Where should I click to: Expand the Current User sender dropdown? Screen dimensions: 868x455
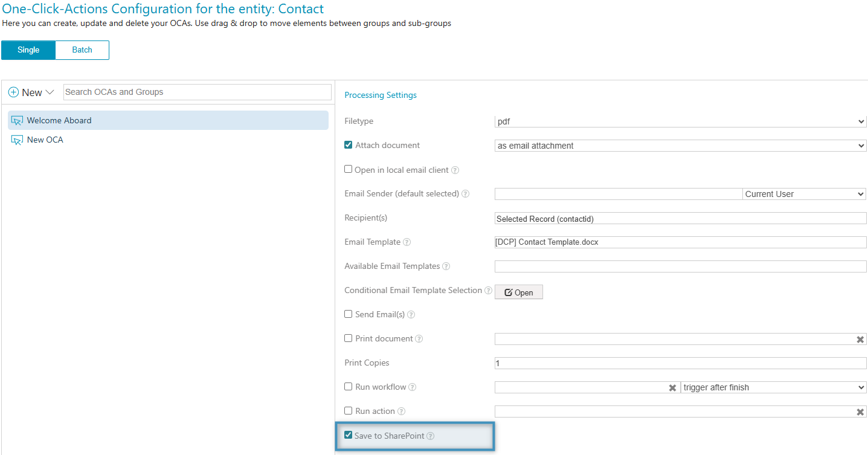tap(804, 194)
